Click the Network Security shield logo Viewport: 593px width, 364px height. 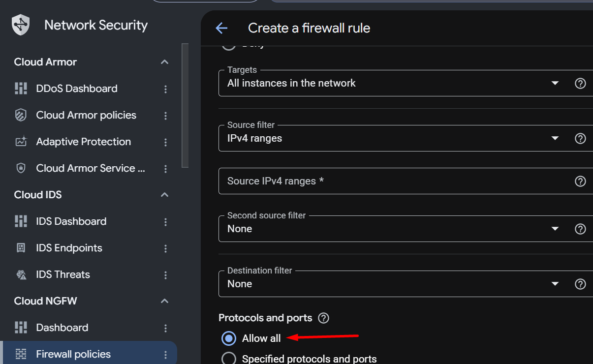[x=21, y=25]
